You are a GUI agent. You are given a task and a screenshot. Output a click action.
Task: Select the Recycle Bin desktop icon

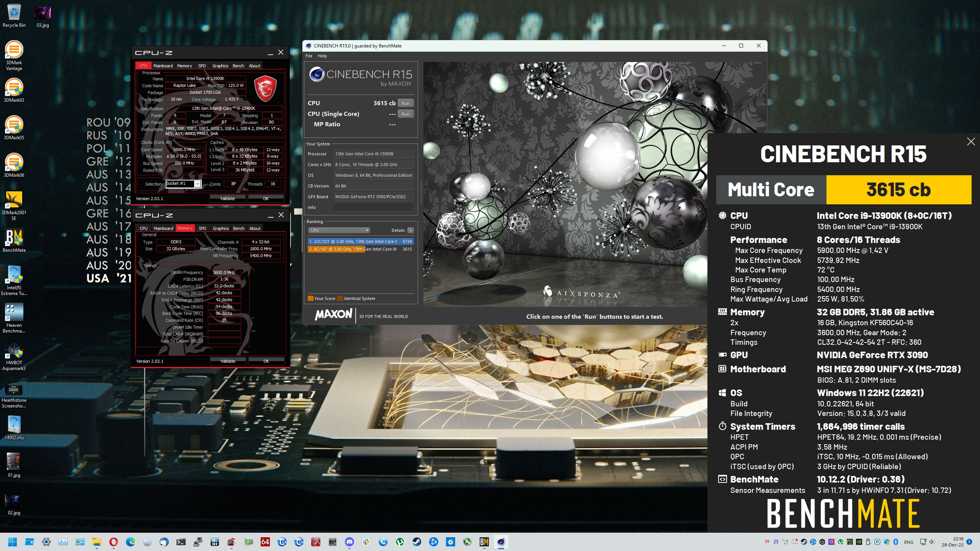pyautogui.click(x=14, y=16)
